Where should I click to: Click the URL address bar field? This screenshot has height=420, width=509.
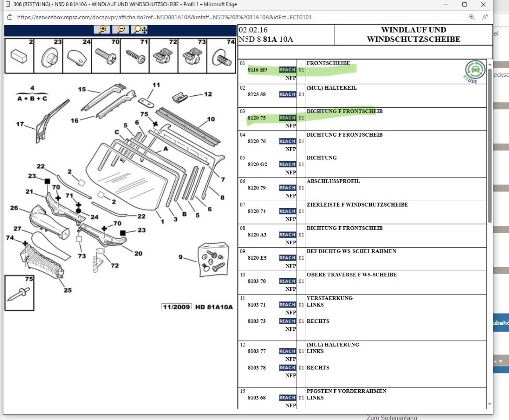pyautogui.click(x=237, y=17)
